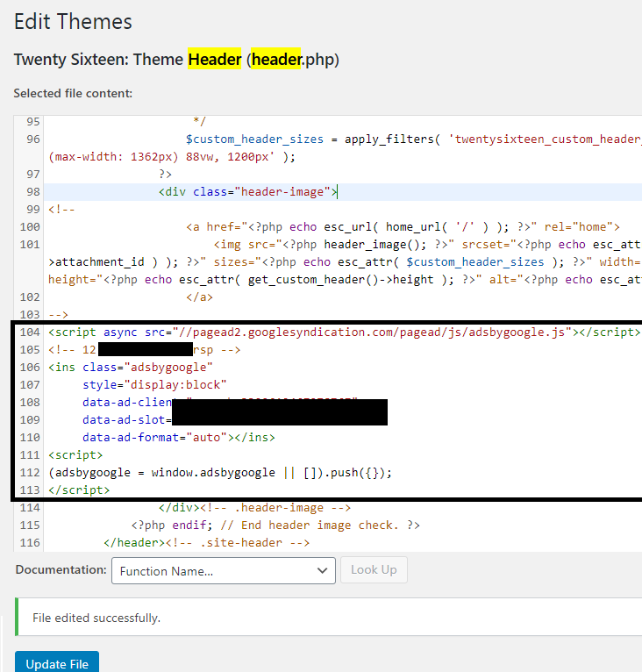Image resolution: width=642 pixels, height=672 pixels.
Task: Click the window.adsbygoogle push line
Action: pos(220,473)
